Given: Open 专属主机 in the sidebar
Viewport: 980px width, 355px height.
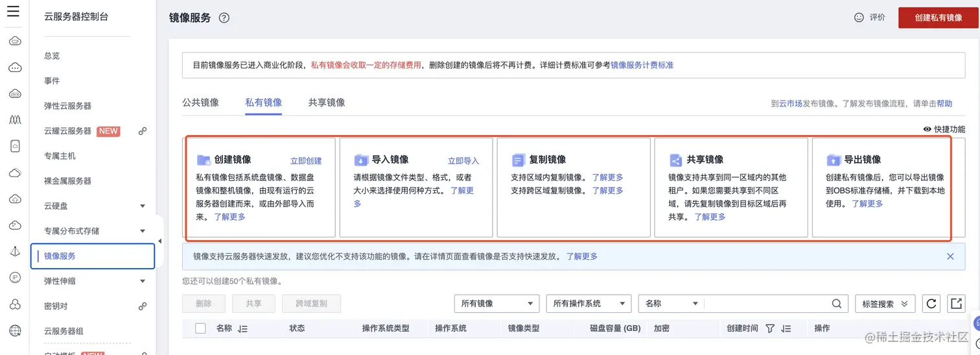Looking at the screenshot, I should coord(60,156).
